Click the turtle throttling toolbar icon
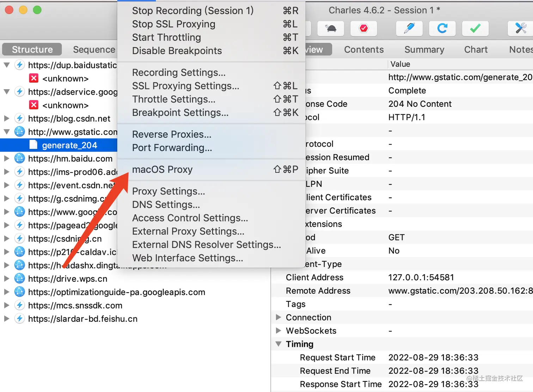 [331, 29]
